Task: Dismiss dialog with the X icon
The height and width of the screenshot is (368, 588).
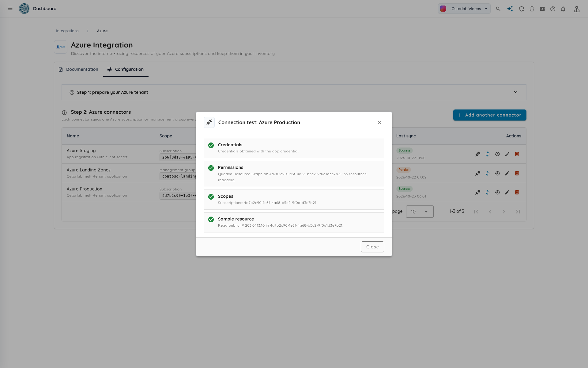Action: click(x=379, y=122)
